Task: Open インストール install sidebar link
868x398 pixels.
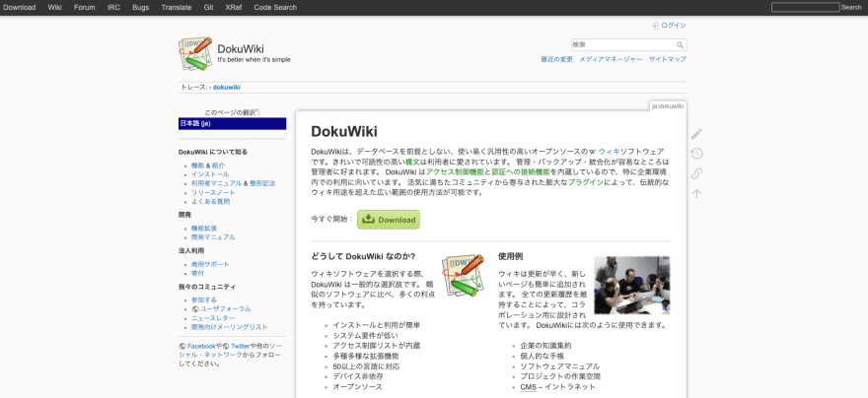Action: tap(210, 174)
